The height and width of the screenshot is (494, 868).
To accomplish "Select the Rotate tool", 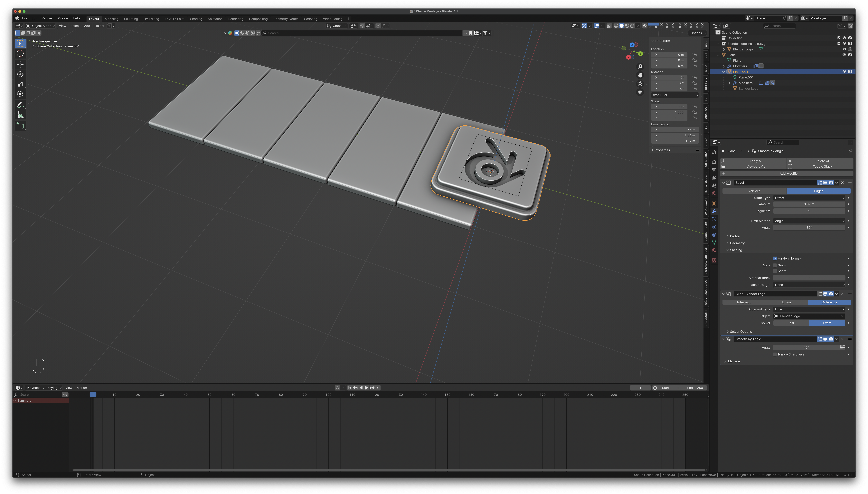I will [x=20, y=74].
